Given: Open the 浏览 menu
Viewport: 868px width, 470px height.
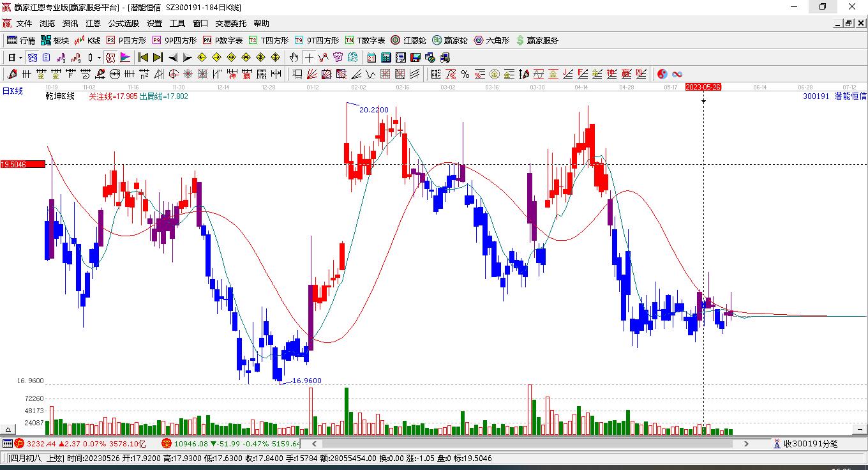Looking at the screenshot, I should 47,24.
